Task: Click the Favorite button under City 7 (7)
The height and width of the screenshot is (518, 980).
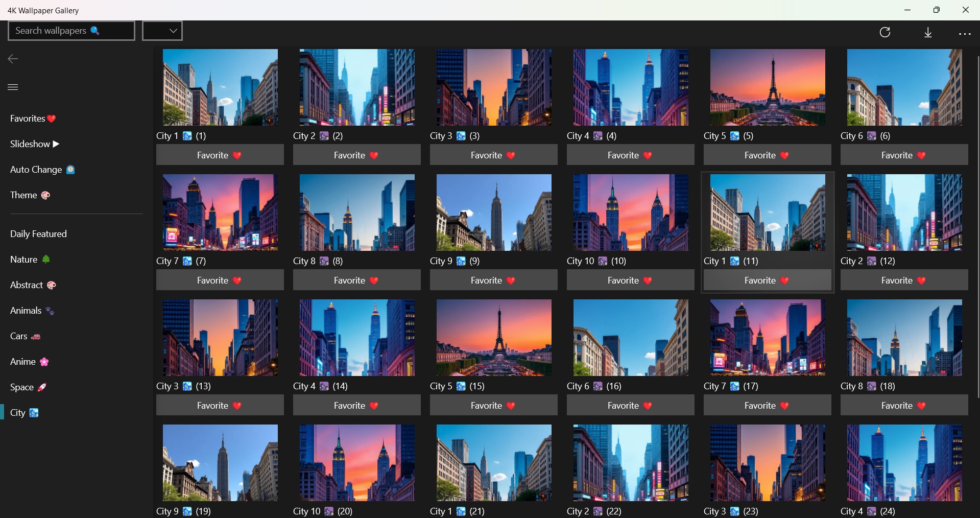Action: (220, 280)
